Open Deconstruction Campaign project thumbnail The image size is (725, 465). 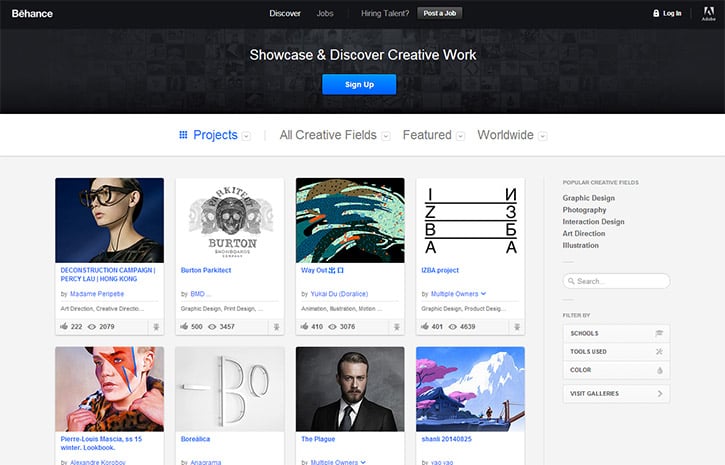point(110,220)
